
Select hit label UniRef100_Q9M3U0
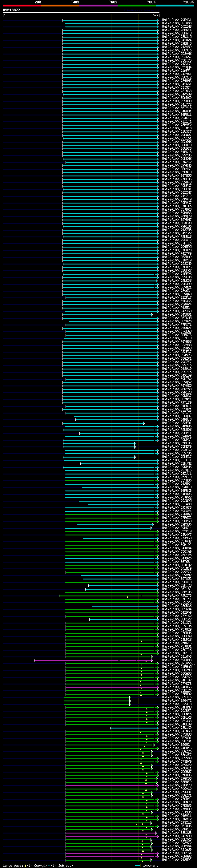(x=177, y=525)
